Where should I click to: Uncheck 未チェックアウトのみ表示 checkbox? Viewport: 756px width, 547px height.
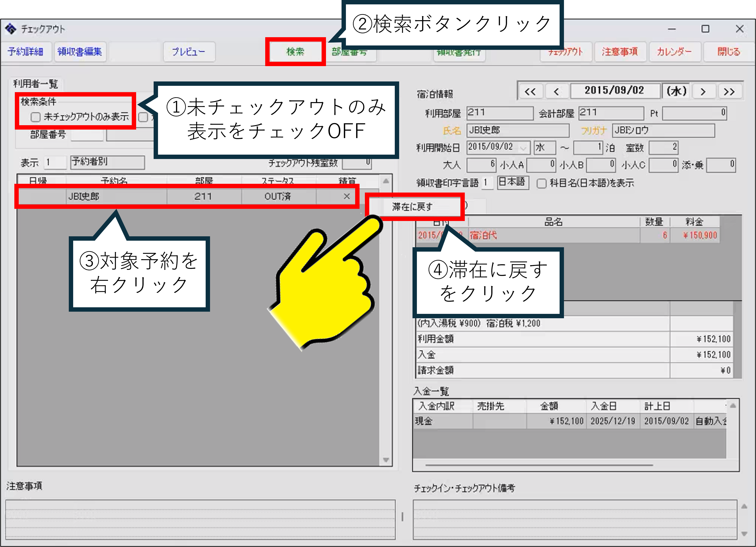point(35,117)
